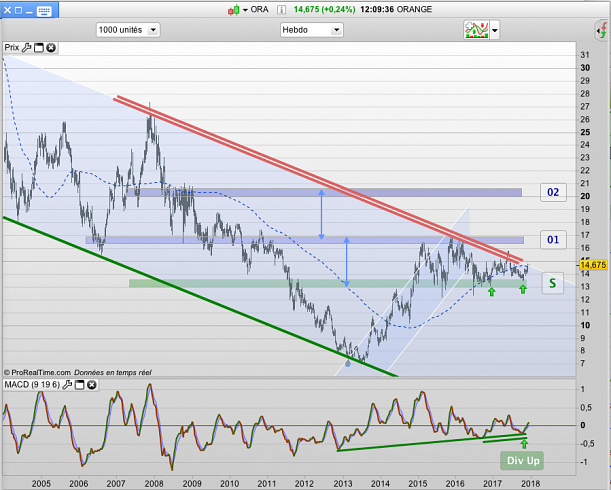Image resolution: width=611 pixels, height=490 pixels.
Task: Click the 02 resistance label
Action: [553, 192]
